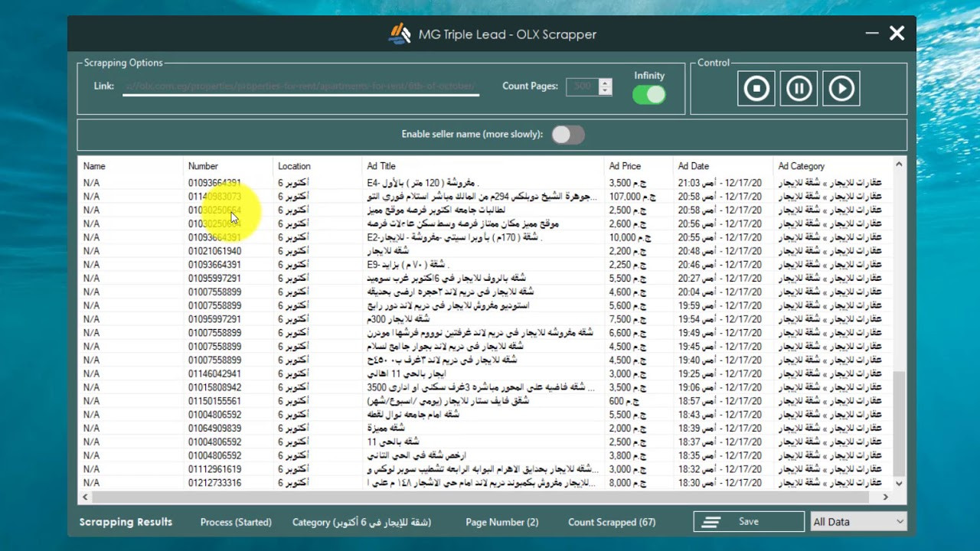Select the Process (Started) status item

(236, 522)
